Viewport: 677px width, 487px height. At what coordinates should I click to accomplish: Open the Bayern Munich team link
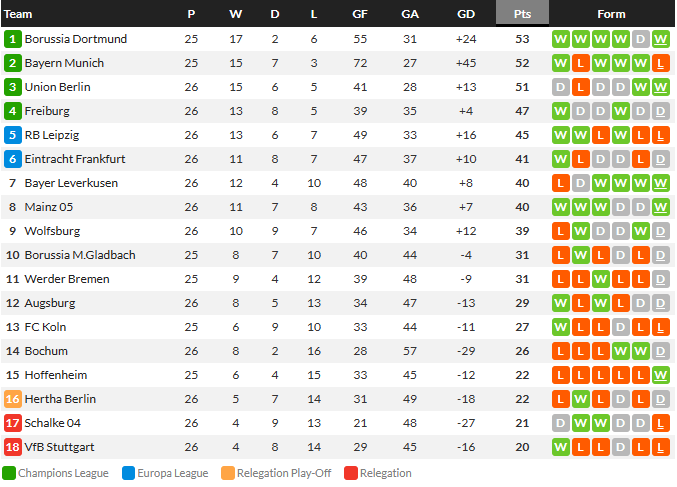pyautogui.click(x=64, y=63)
